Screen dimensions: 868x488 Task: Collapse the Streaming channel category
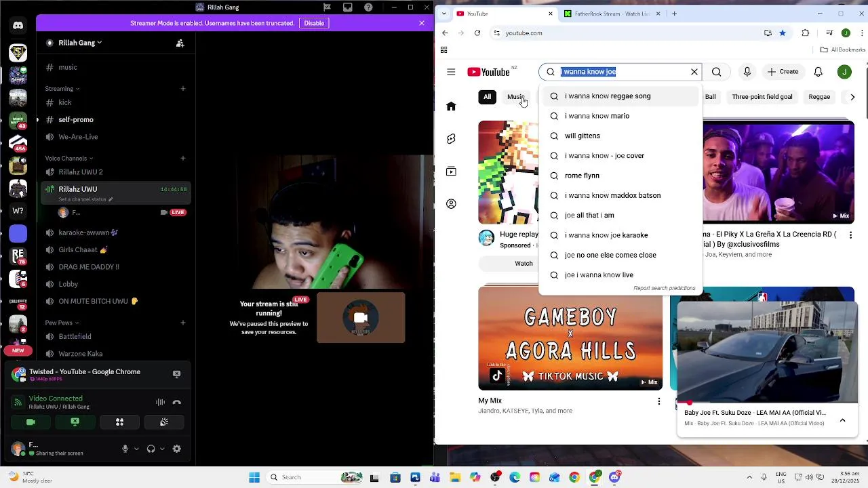click(62, 89)
